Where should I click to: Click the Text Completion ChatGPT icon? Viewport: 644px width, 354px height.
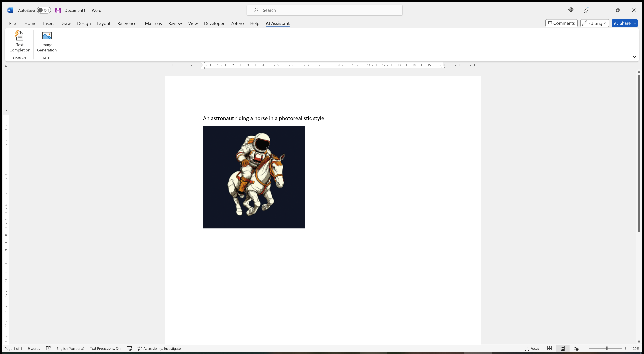click(x=19, y=36)
